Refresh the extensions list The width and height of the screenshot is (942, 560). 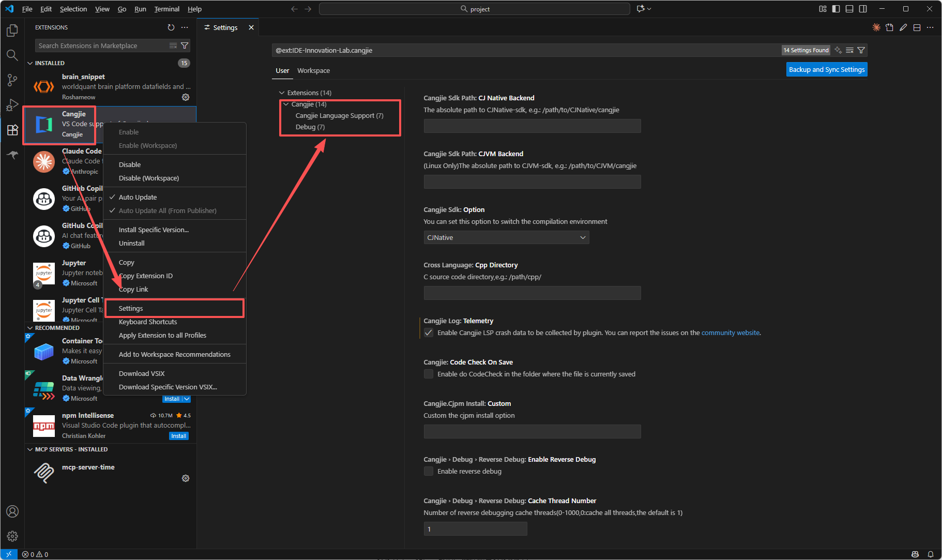[x=171, y=27]
